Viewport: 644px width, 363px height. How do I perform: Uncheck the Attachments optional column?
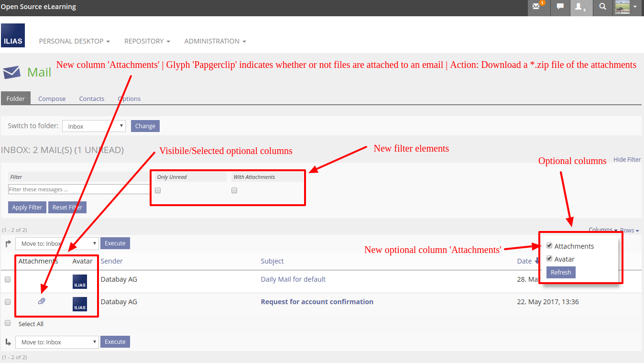click(x=549, y=246)
